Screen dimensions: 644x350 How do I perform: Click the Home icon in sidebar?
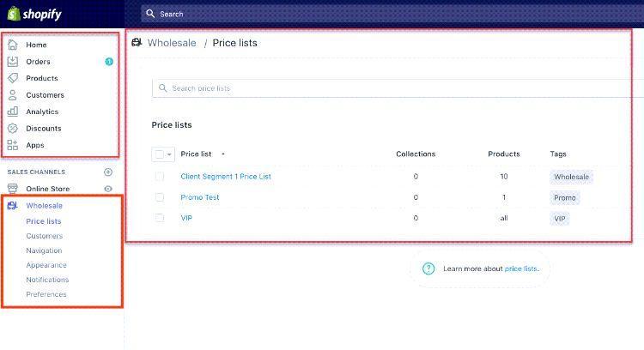[13, 45]
